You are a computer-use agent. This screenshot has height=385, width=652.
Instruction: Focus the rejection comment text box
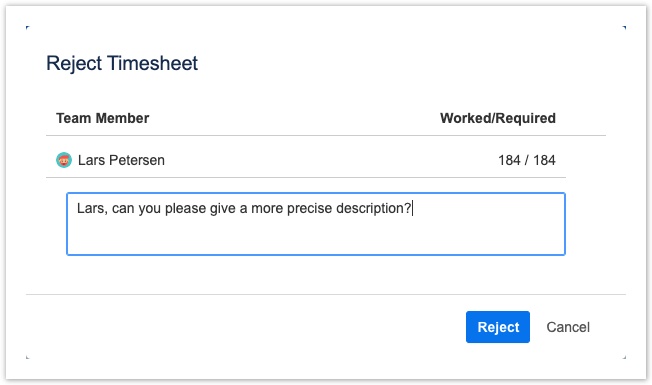316,224
